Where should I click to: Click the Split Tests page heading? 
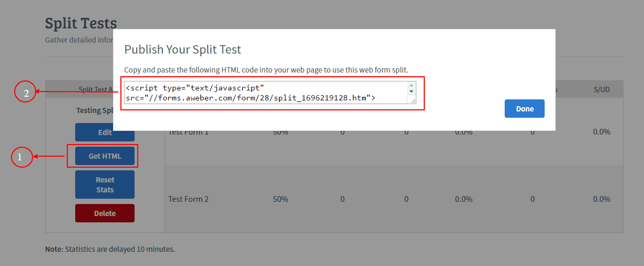click(x=80, y=24)
